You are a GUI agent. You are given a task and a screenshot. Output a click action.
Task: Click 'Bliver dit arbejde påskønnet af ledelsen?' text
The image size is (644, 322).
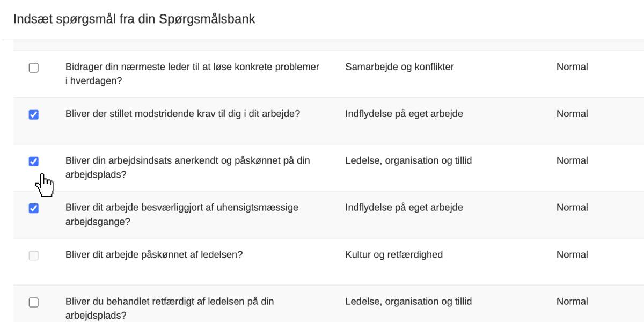[x=154, y=254]
